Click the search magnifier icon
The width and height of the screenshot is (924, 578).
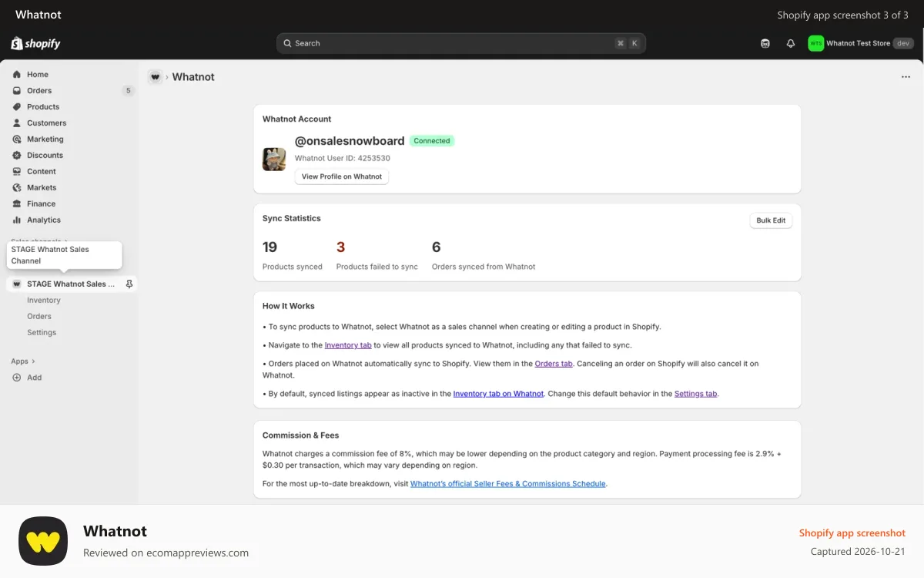[287, 43]
